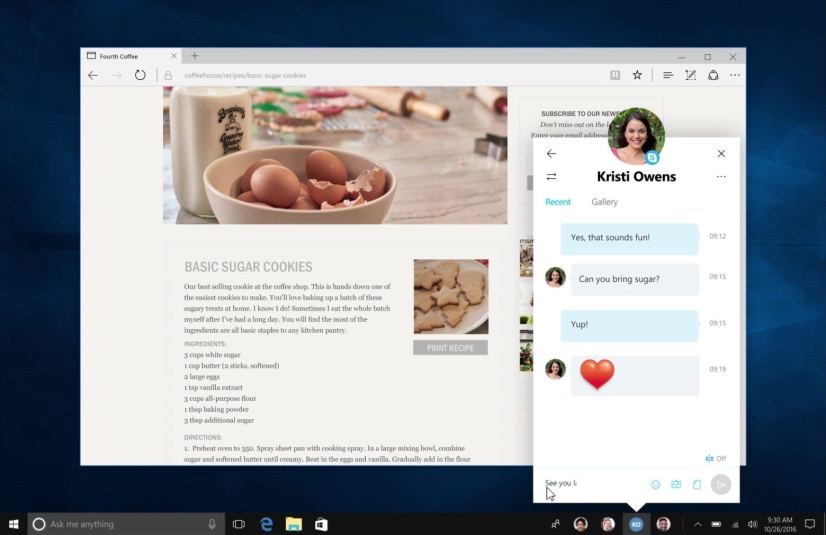Open a new tab in Edge

coord(195,56)
